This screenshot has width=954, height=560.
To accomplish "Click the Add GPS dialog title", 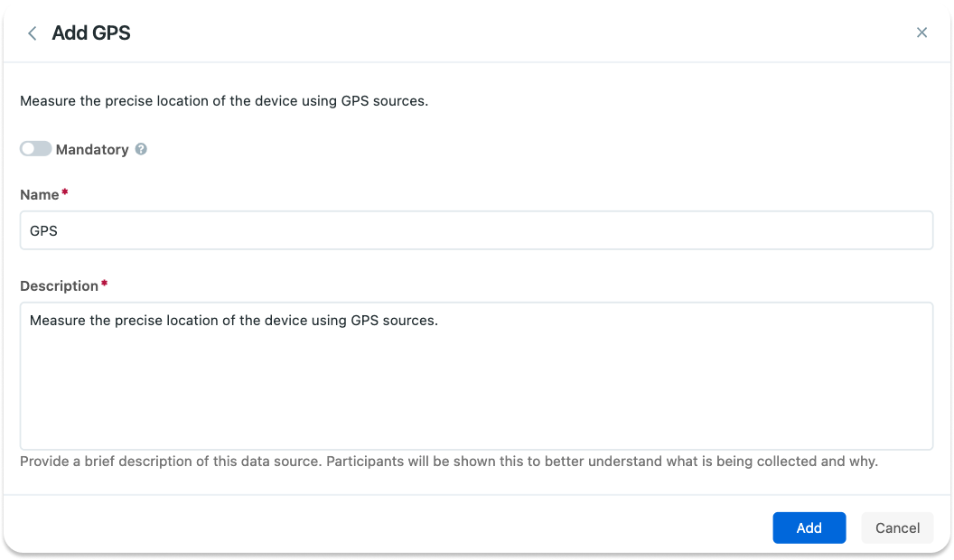I will (91, 33).
